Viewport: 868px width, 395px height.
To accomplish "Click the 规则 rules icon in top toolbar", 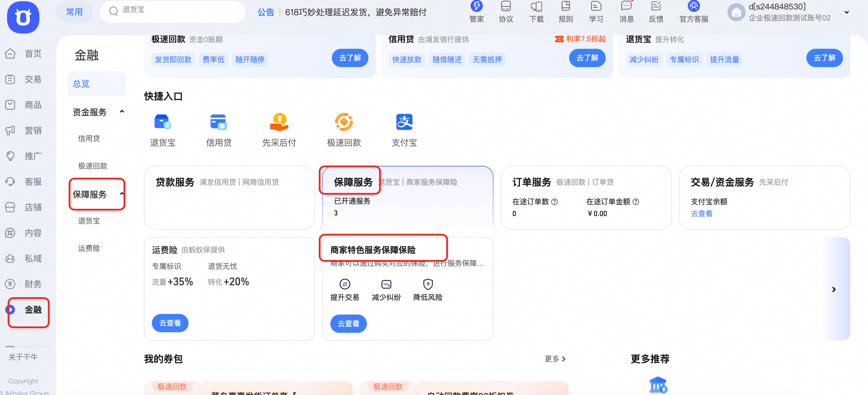I will [x=565, y=12].
